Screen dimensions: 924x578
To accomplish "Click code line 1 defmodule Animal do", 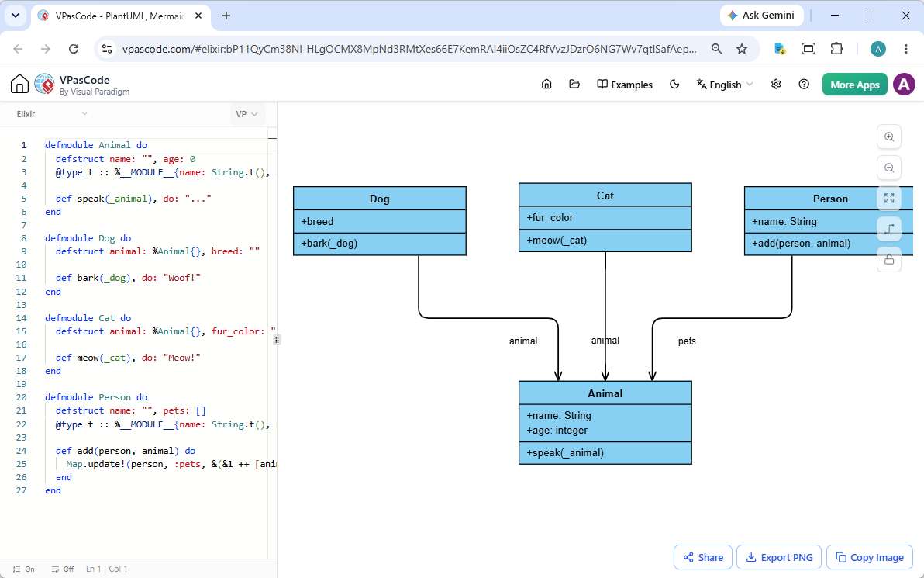I will (96, 145).
